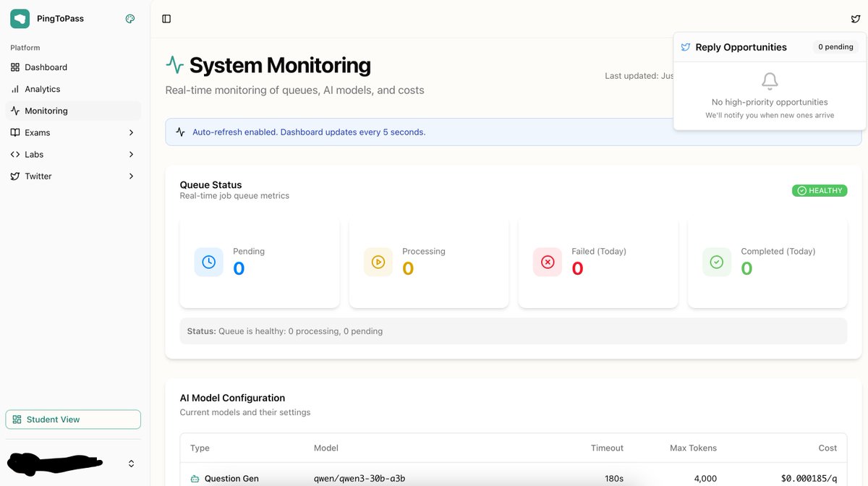The height and width of the screenshot is (486, 868).
Task: Open the Exams menu item
Action: point(73,132)
